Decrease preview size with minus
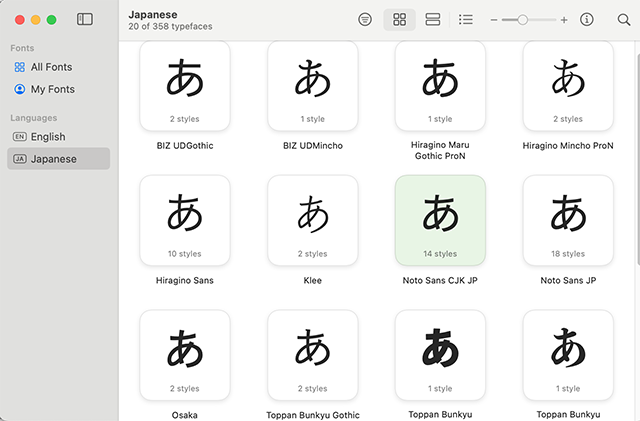 click(x=494, y=20)
